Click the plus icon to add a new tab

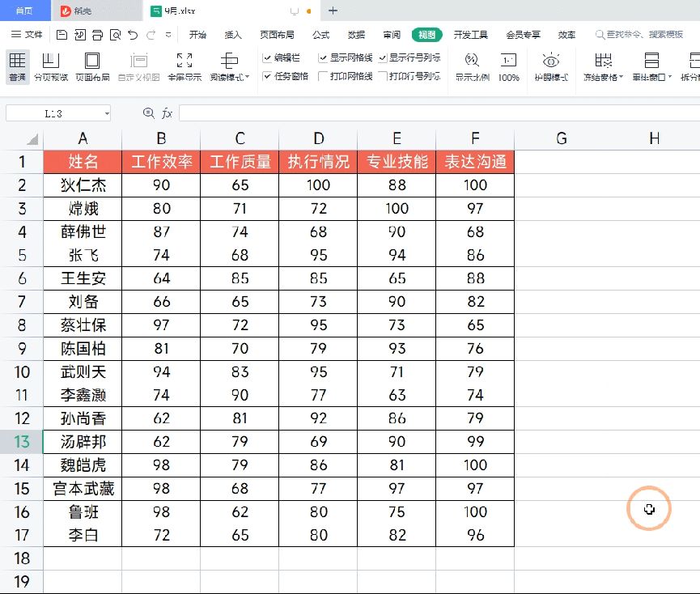[x=333, y=11]
